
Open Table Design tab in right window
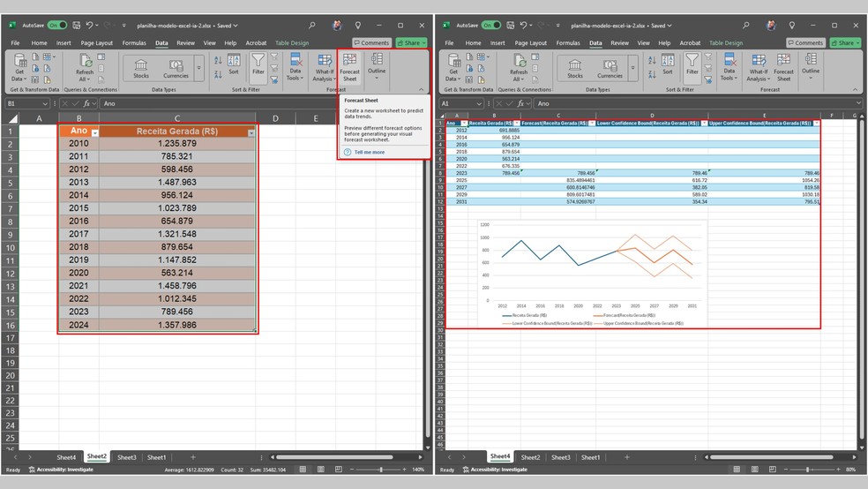726,42
